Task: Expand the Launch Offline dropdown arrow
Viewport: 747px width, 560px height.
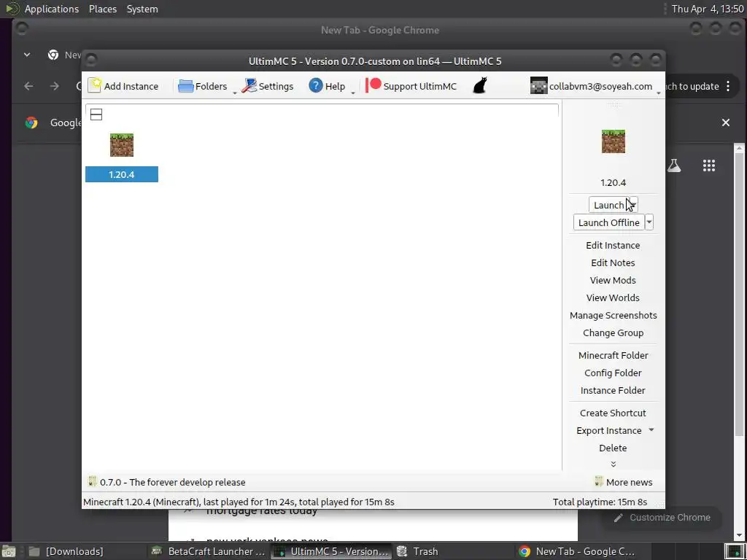Action: pos(649,222)
